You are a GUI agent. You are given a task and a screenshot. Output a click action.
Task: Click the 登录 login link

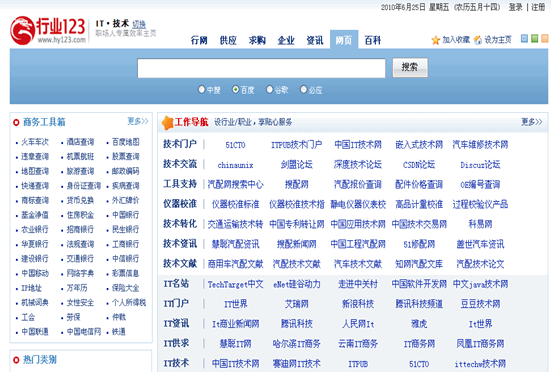pyautogui.click(x=516, y=7)
